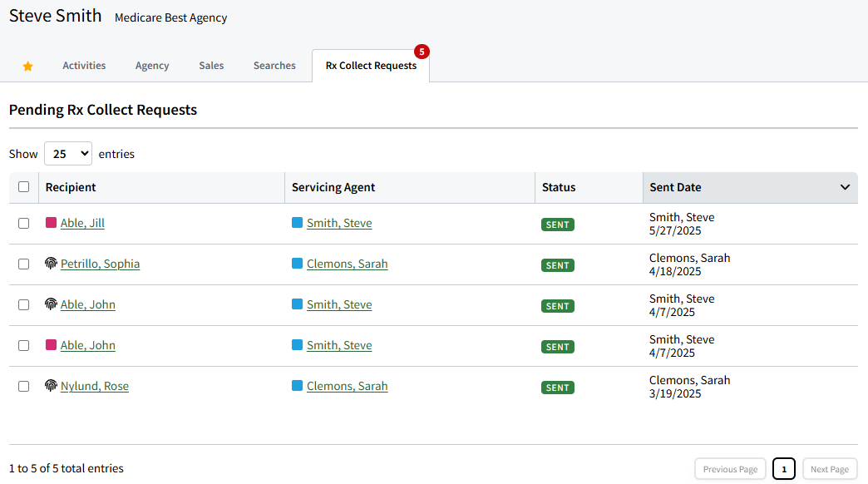Click SENT status badge for Petrillo, Sophia
Viewport: 868px width, 484px height.
pyautogui.click(x=557, y=265)
